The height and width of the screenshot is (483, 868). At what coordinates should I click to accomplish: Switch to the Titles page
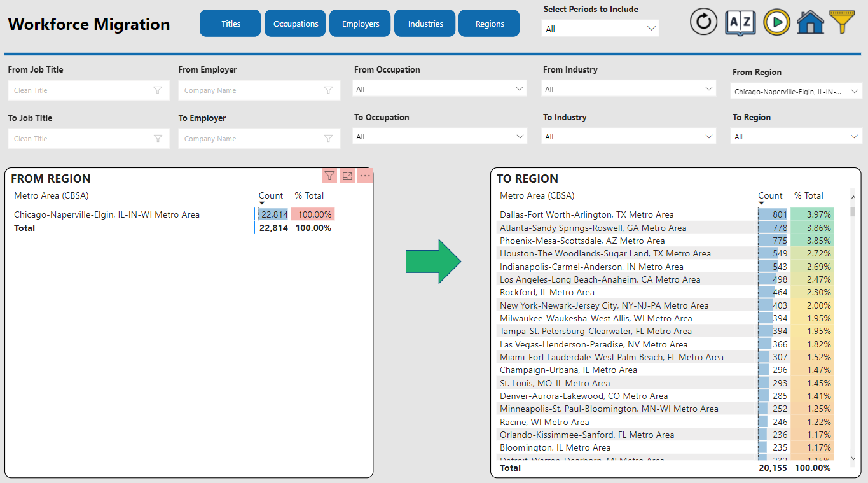coord(230,24)
